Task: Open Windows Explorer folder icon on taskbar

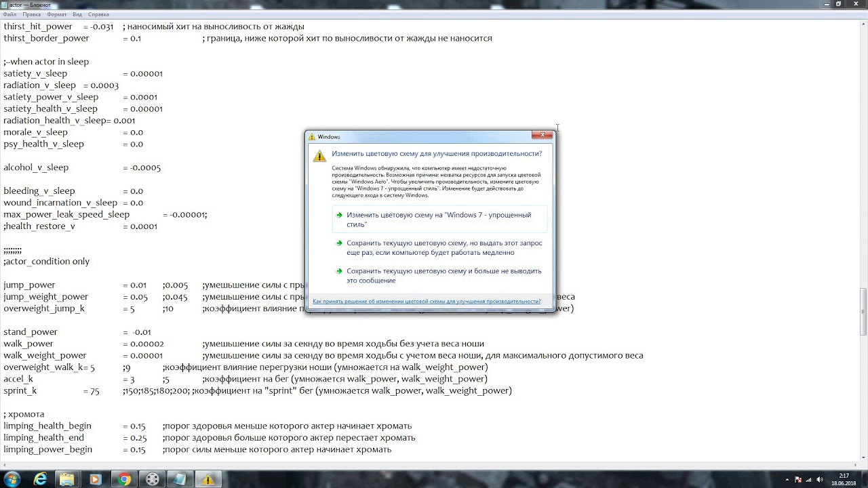Action: pos(67,479)
